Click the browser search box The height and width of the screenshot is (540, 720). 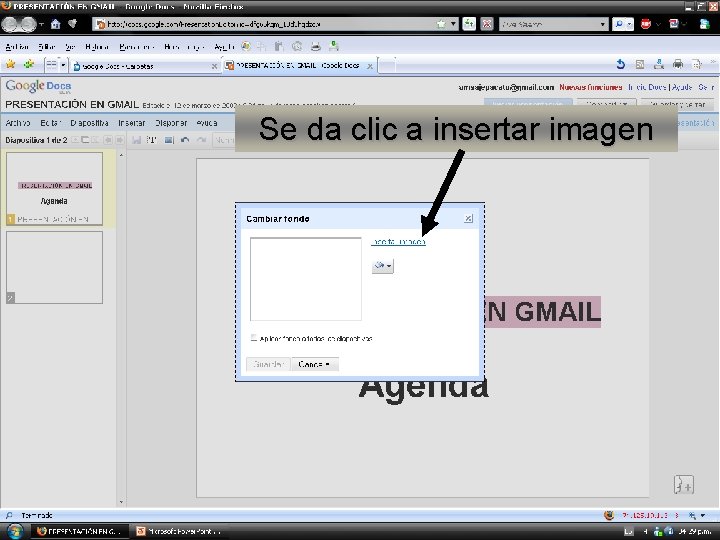549,24
